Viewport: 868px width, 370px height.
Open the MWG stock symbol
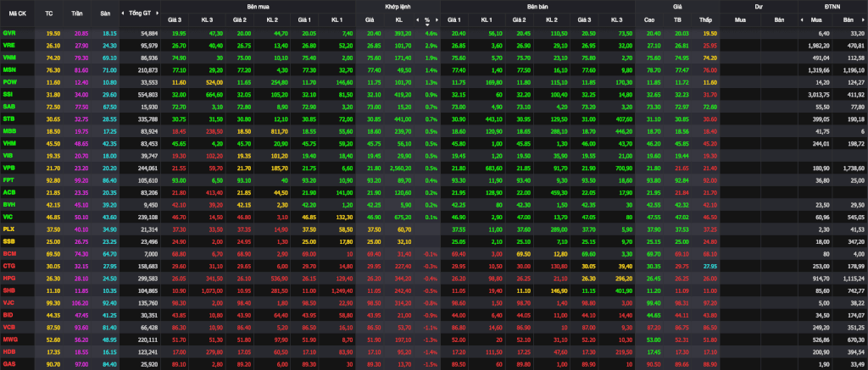(9, 339)
